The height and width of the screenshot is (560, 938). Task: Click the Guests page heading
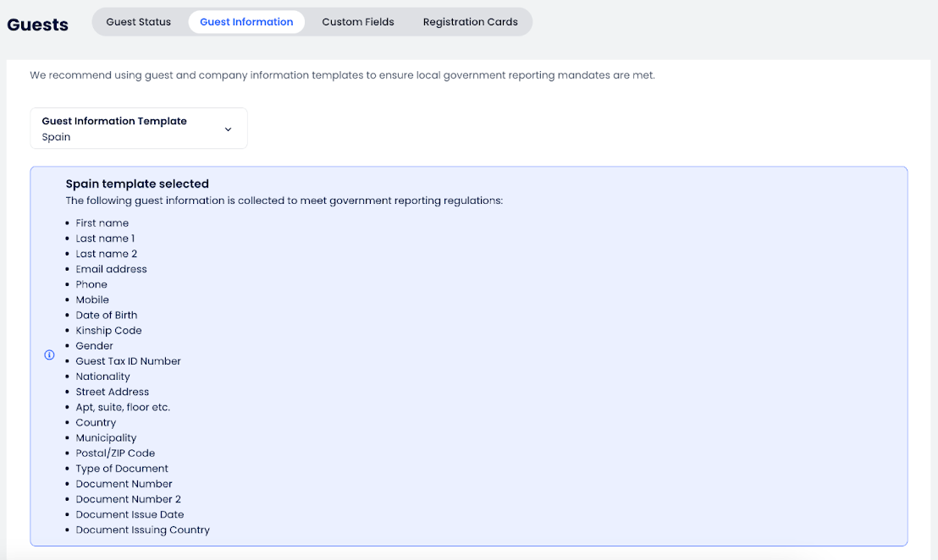pyautogui.click(x=38, y=25)
